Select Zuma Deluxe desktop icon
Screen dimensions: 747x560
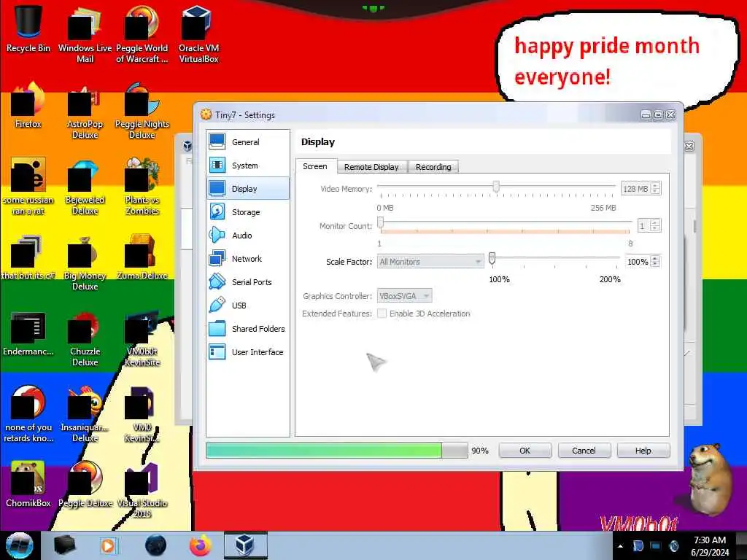(x=142, y=257)
